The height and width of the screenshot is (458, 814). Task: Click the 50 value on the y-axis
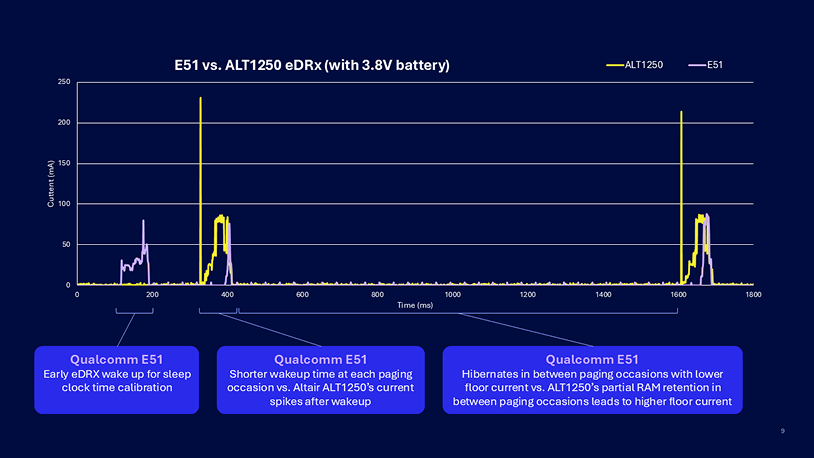point(66,244)
